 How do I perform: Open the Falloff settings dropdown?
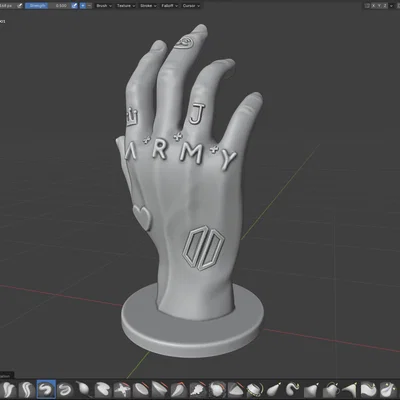tap(170, 6)
